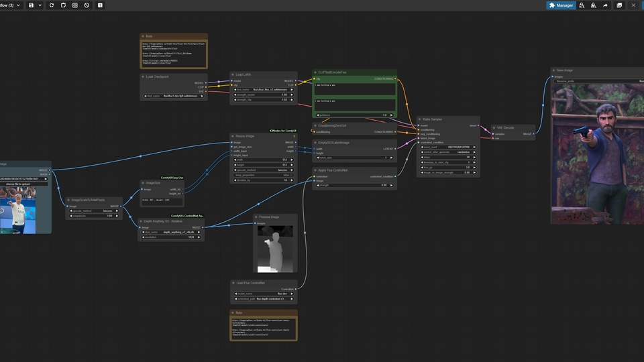Click the circle-slash cancel icon in toolbar
The width and height of the screenshot is (644, 362).
[x=87, y=5]
